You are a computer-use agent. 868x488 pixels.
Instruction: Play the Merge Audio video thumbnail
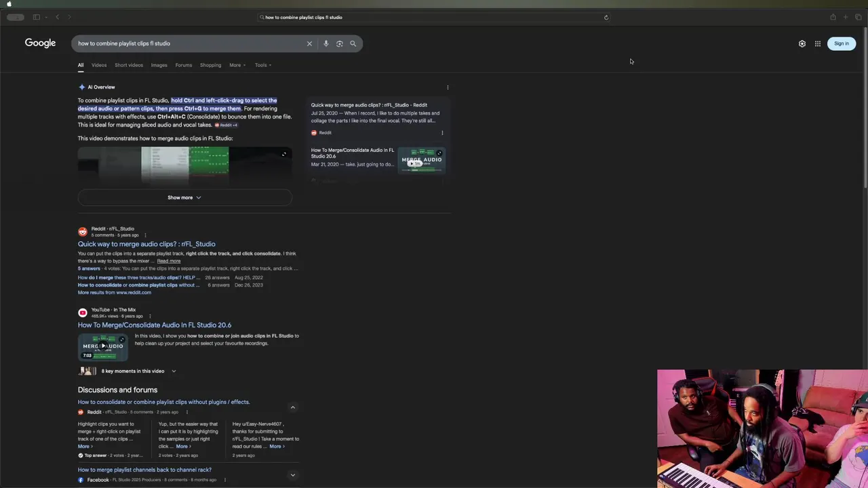(x=103, y=347)
